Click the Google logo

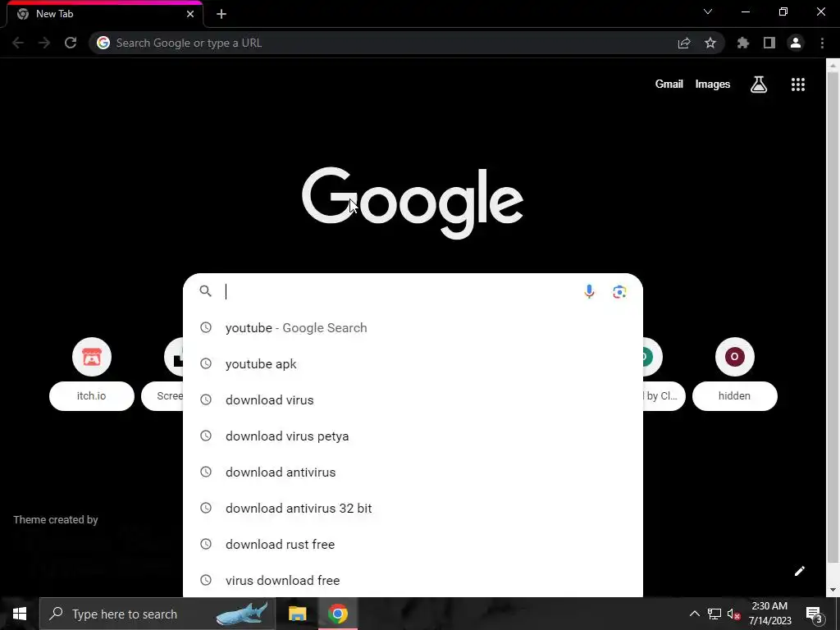[413, 203]
